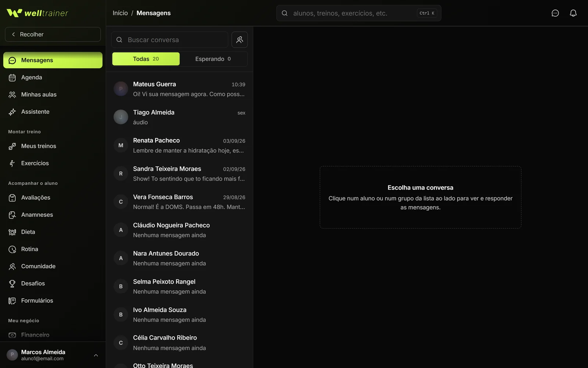The image size is (588, 368).
Task: Switch to the Todas tab
Action: (146, 59)
